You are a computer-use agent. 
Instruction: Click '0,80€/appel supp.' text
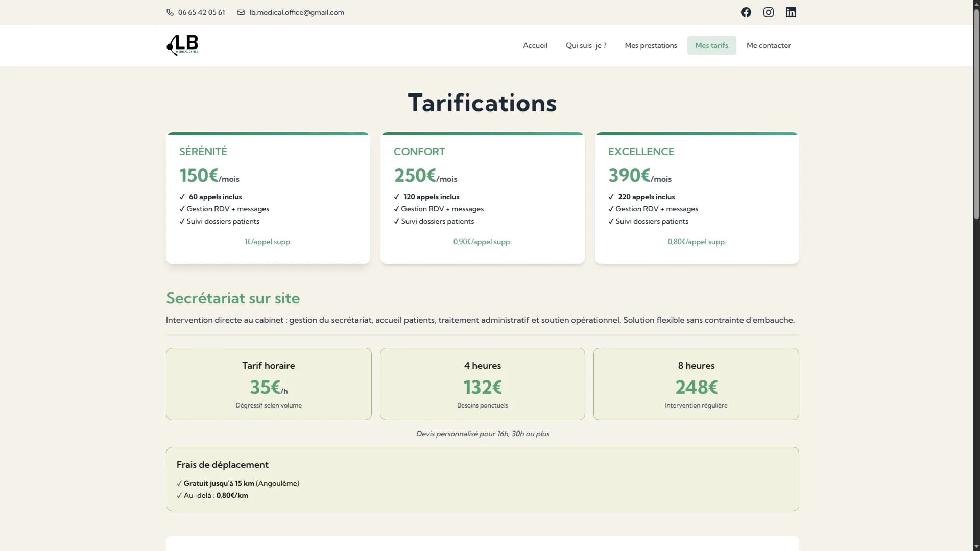697,242
